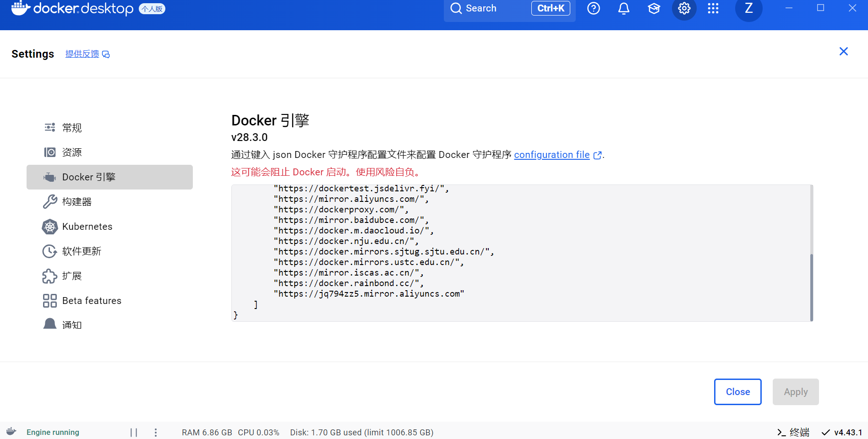The height and width of the screenshot is (439, 868).
Task: Click the dockerproxy.com mirror line
Action: (341, 210)
